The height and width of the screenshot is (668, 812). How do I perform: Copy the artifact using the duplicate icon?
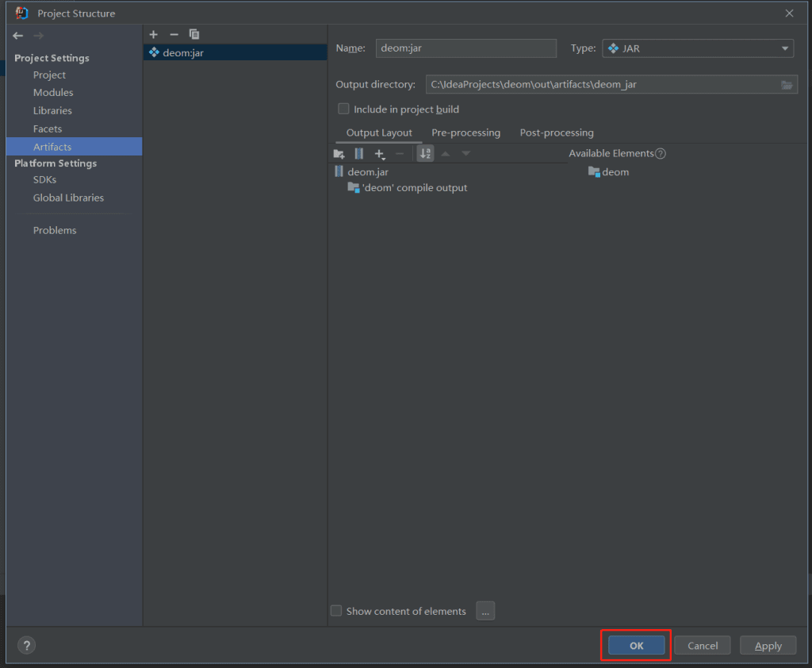(194, 34)
